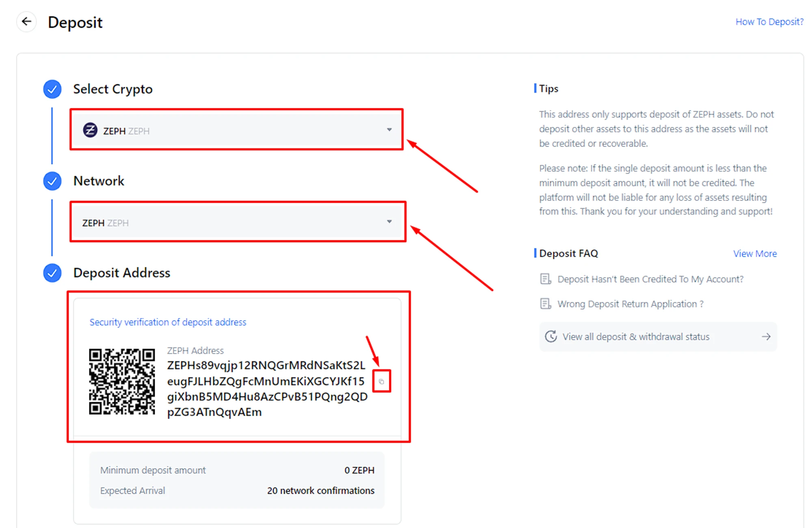
Task: Click the ZEPH coin logo icon
Action: point(90,130)
